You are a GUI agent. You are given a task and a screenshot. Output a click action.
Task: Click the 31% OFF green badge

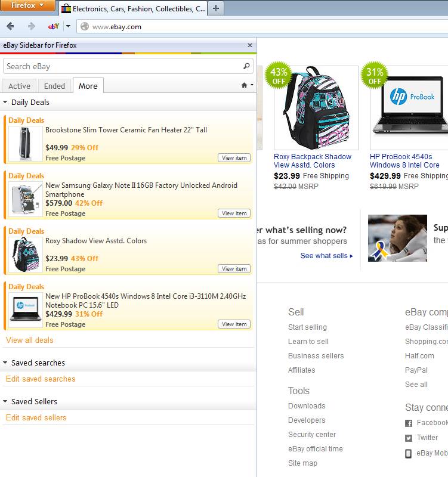click(375, 76)
